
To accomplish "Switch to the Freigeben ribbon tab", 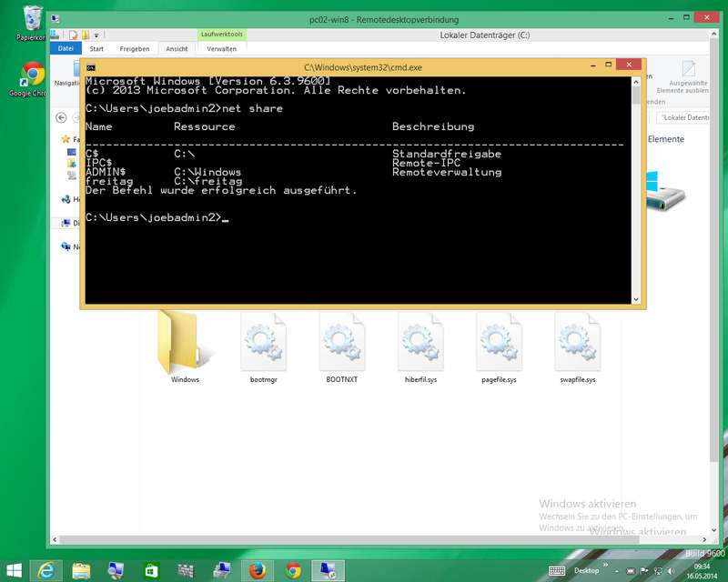I will tap(134, 49).
